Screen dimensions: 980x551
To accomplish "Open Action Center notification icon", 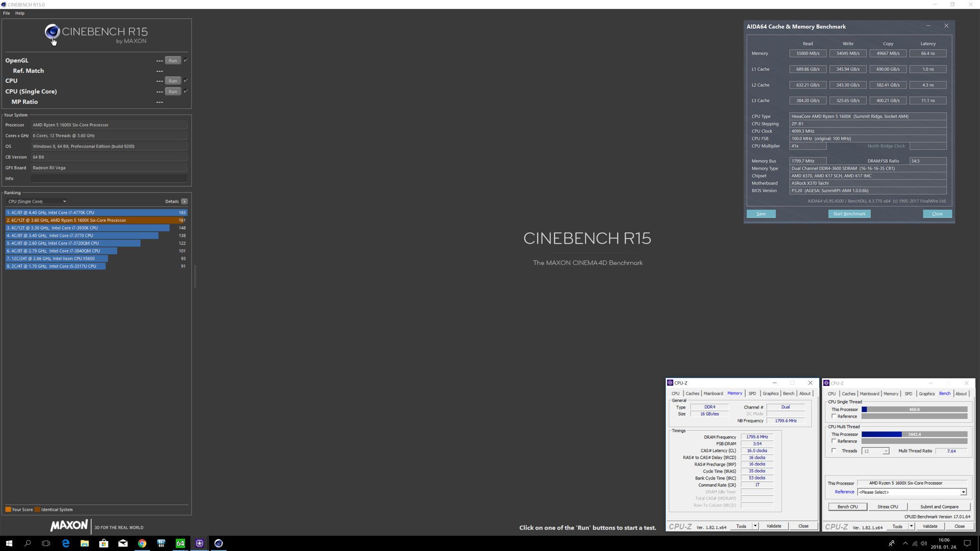I will 967,543.
